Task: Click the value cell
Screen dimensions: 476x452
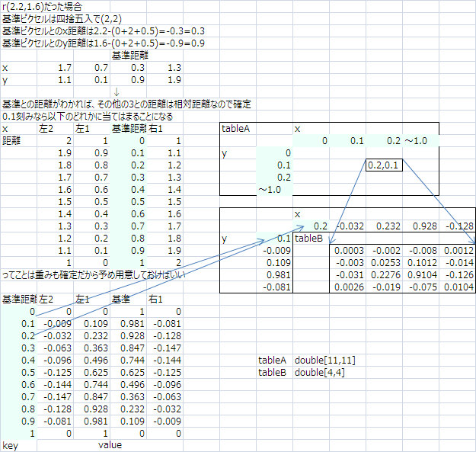Action: [x=110, y=445]
